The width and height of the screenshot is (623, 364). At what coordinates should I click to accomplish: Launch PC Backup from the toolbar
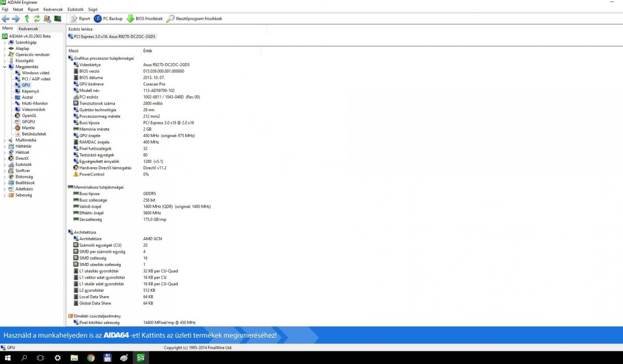click(108, 19)
